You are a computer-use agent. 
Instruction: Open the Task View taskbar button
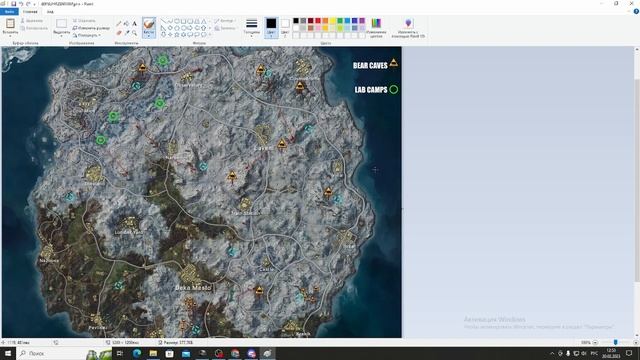[120, 353]
